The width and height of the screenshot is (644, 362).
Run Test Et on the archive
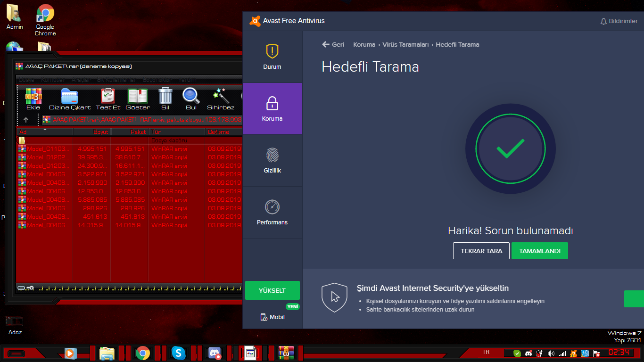(x=108, y=99)
